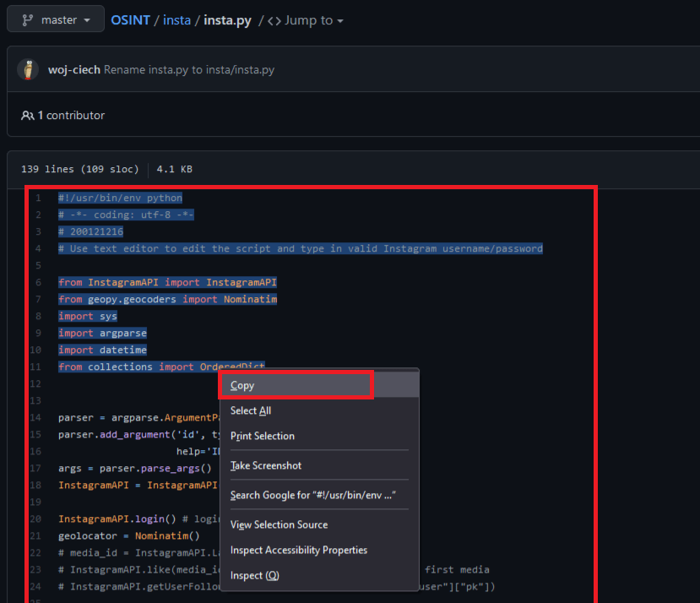Choose Copy from the context menu
Image resolution: width=700 pixels, height=603 pixels.
[x=319, y=385]
